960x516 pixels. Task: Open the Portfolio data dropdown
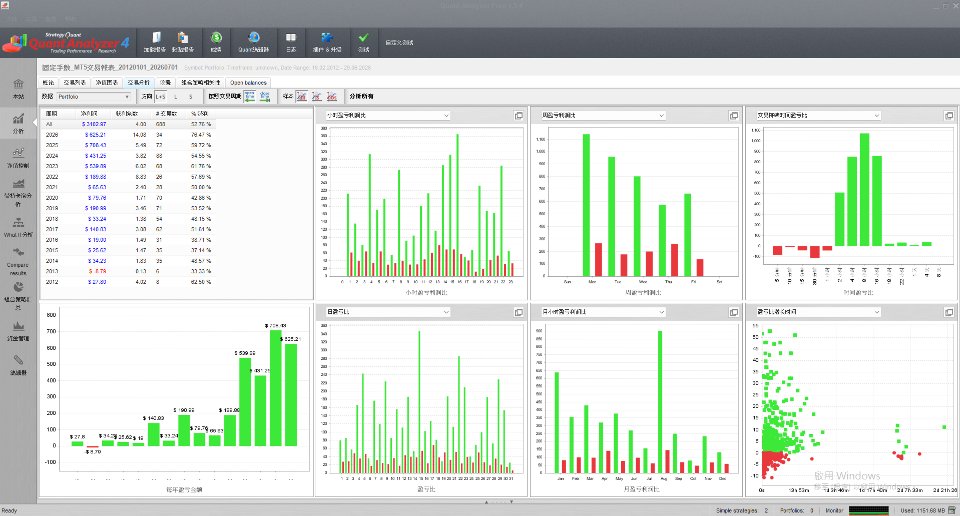pos(94,97)
